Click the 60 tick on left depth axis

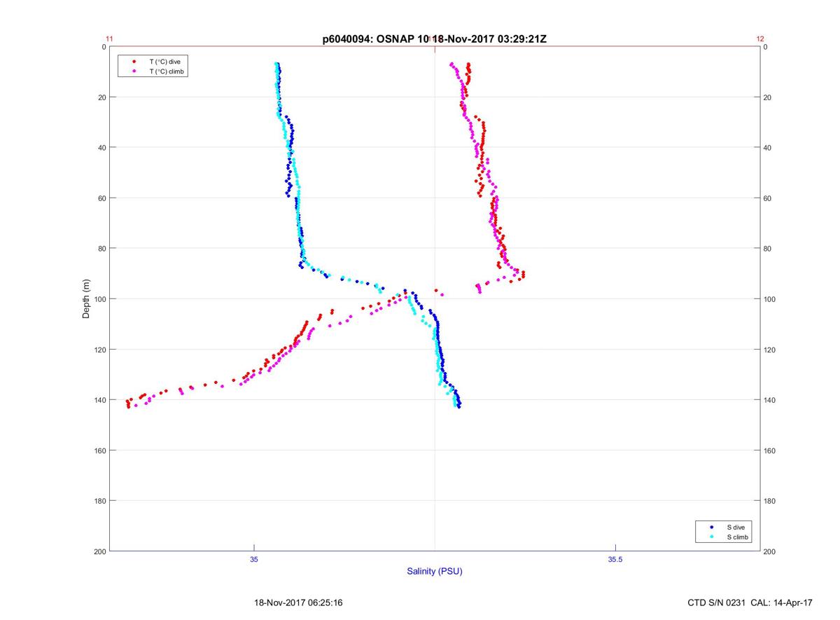pos(102,198)
